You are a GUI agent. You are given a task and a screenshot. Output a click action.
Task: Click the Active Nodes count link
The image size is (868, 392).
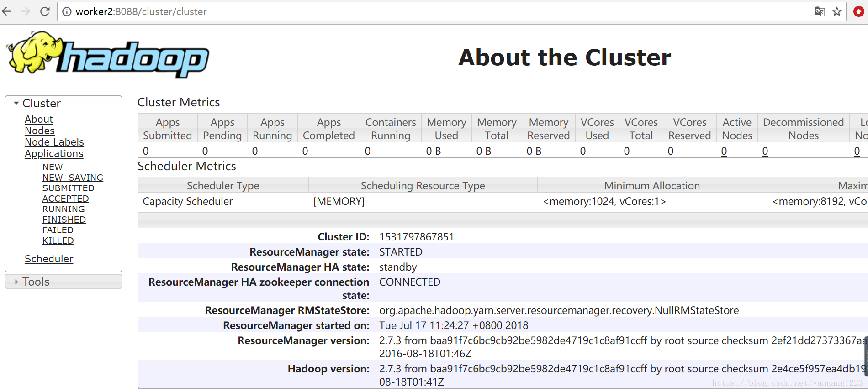click(x=724, y=151)
